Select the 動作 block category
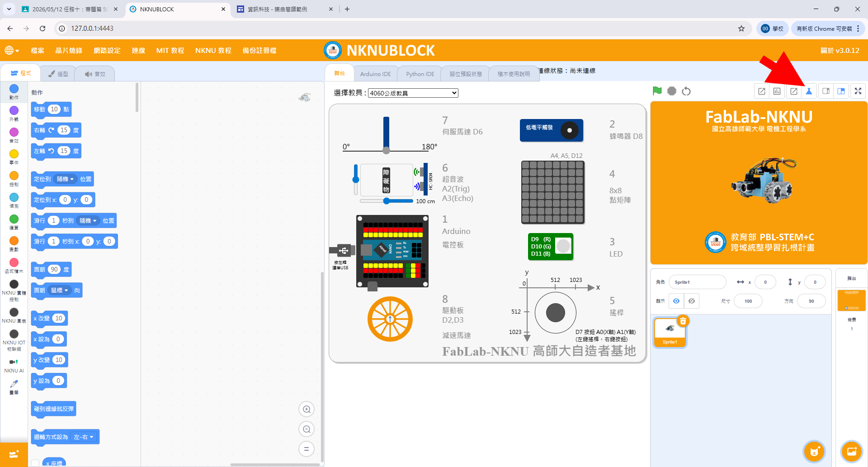This screenshot has width=868, height=467. click(14, 92)
